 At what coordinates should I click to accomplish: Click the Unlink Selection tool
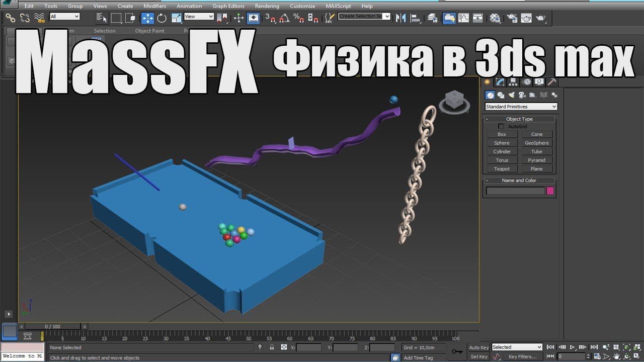[25, 18]
